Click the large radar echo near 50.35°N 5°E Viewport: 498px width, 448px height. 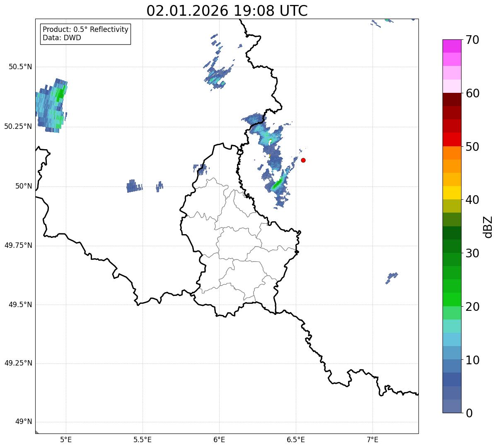click(x=51, y=106)
